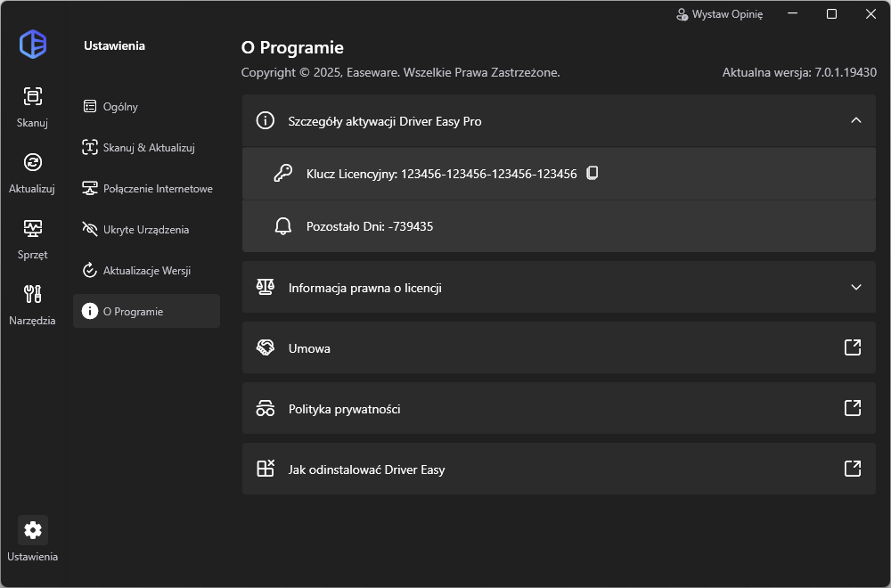Collapse the Szczegóły aktywacji section chevron
The image size is (891, 588).
coord(856,120)
